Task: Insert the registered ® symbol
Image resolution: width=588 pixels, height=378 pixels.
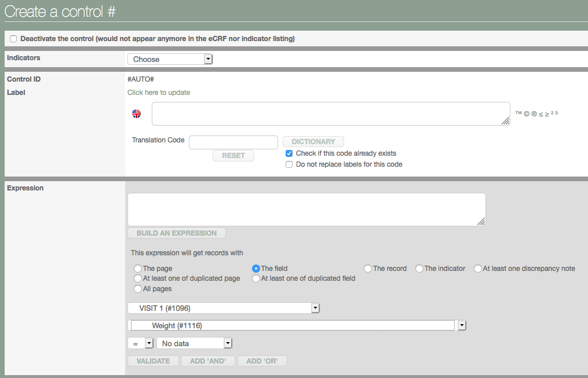Action: coord(534,114)
